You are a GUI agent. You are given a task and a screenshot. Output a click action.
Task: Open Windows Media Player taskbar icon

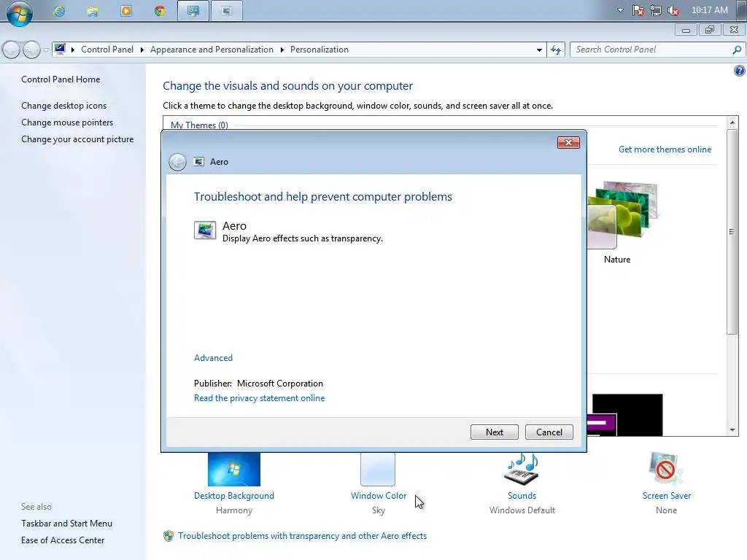[x=126, y=11]
